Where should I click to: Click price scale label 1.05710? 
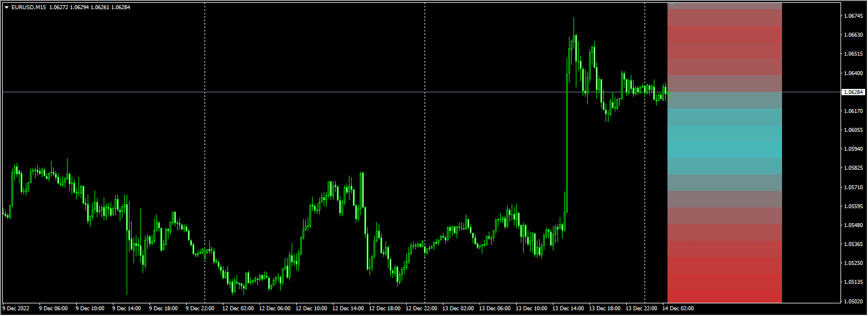[854, 188]
